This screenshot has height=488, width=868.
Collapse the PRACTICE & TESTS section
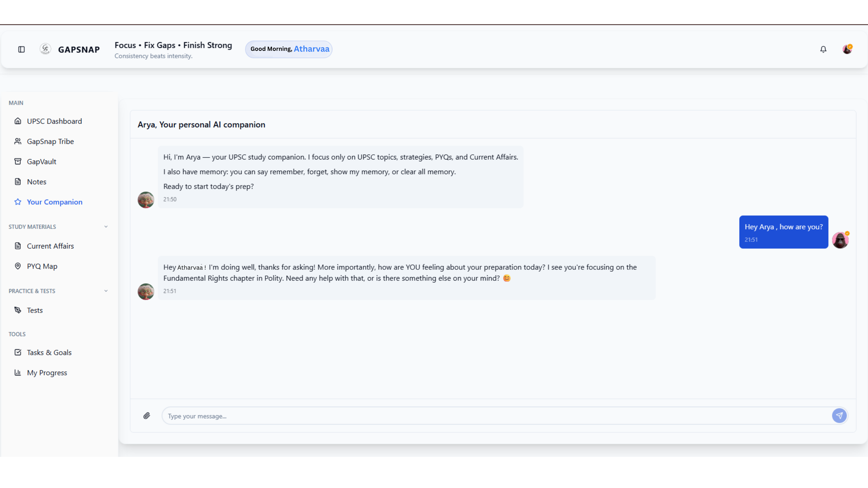106,291
